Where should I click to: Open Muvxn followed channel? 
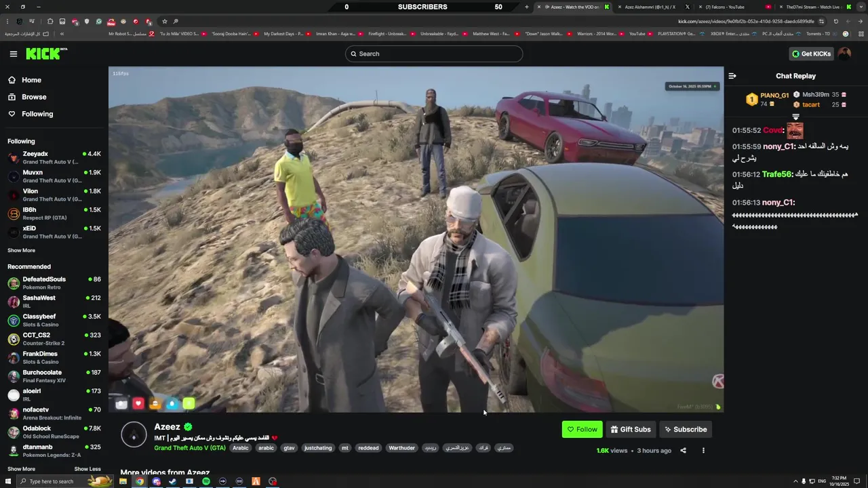(54, 176)
